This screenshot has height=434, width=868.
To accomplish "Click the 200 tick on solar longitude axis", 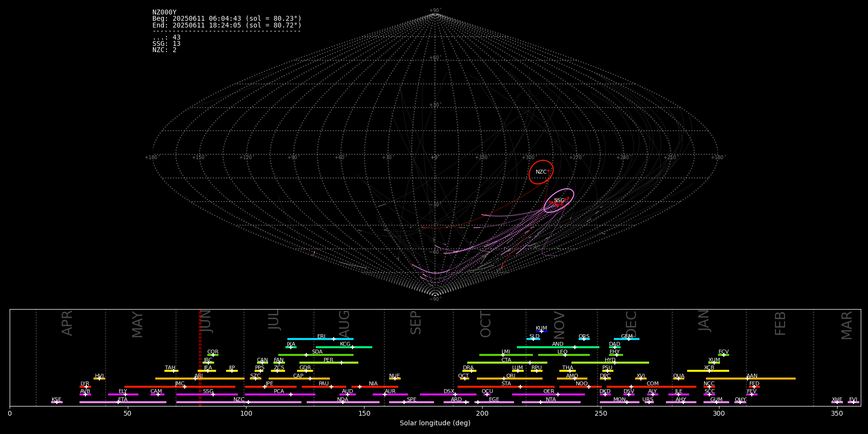I will coord(482,413).
